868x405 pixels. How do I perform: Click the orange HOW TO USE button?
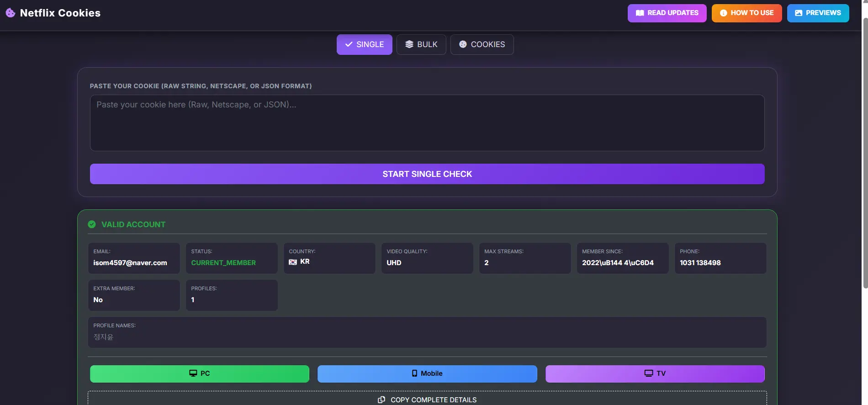746,13
